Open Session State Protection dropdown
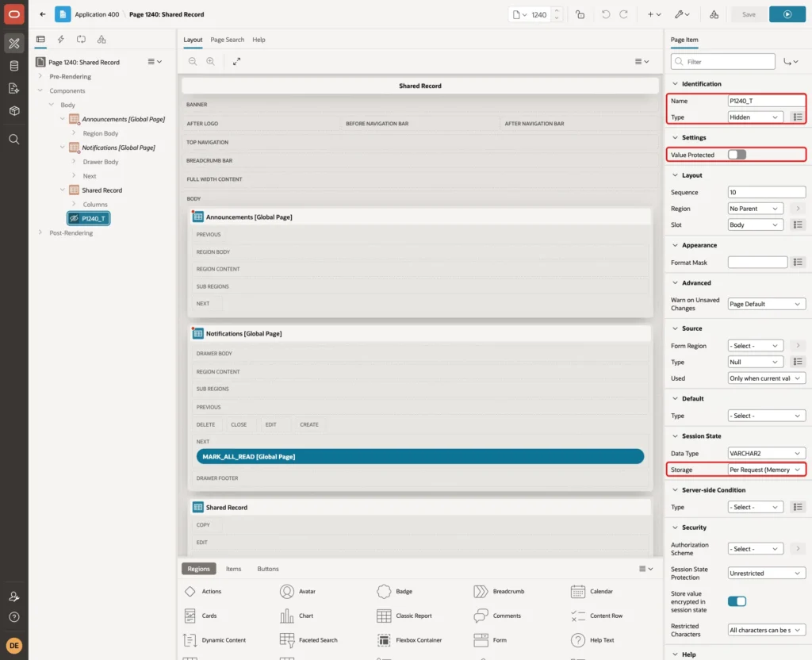Image resolution: width=812 pixels, height=660 pixels. pos(767,574)
